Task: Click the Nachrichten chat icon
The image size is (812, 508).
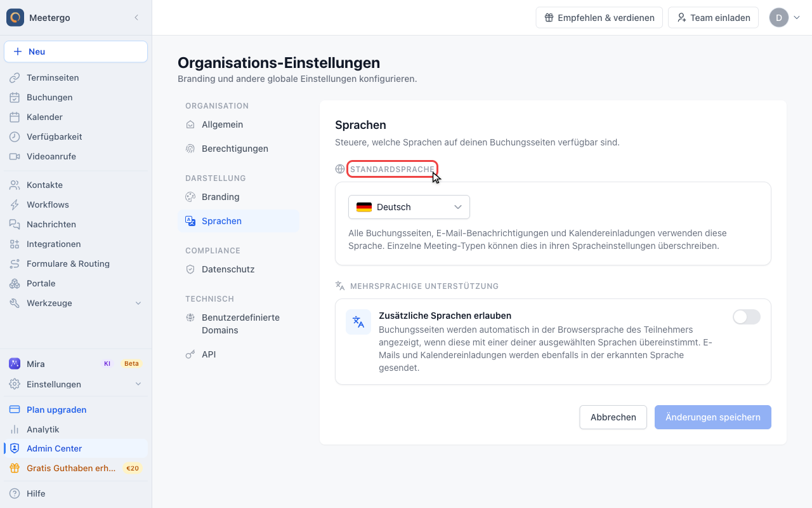Action: (15, 224)
